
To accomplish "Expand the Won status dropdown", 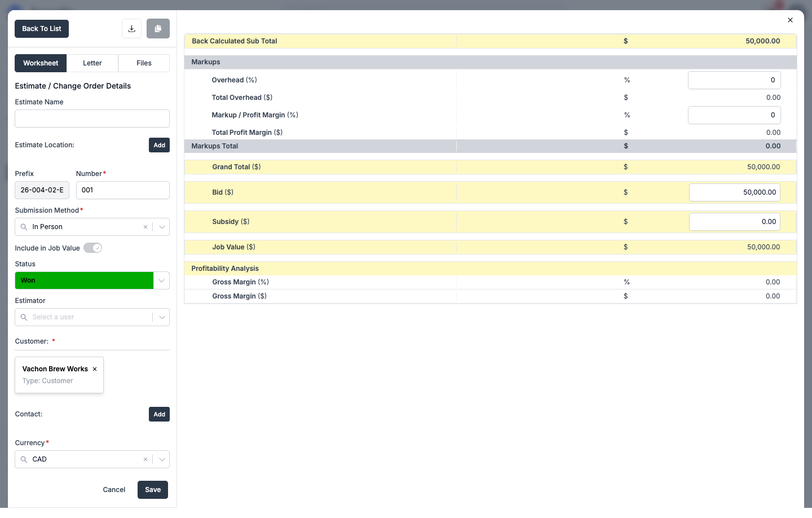I will pos(162,280).
